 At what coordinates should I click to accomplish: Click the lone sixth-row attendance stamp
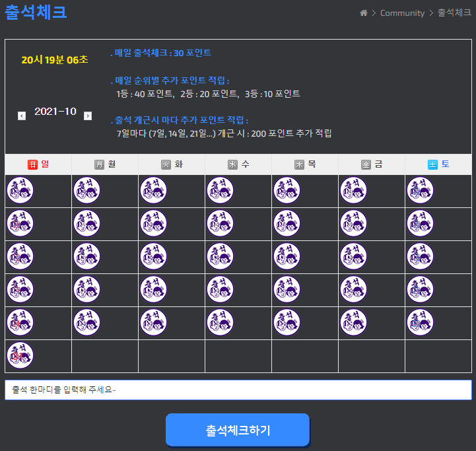tap(20, 355)
